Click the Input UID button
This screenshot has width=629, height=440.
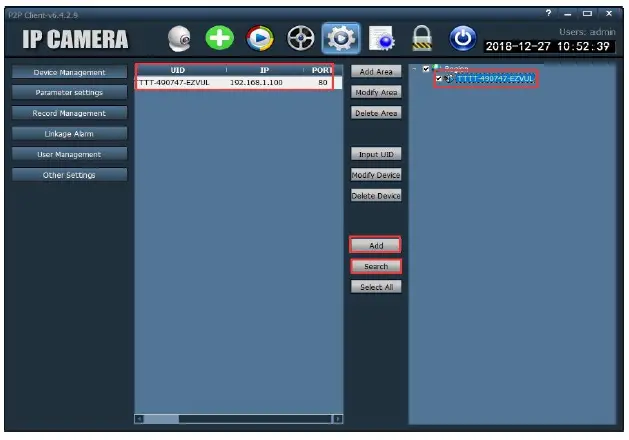[376, 154]
